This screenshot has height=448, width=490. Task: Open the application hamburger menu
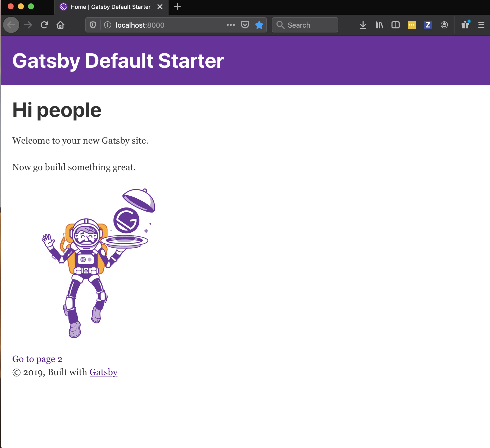coord(481,25)
